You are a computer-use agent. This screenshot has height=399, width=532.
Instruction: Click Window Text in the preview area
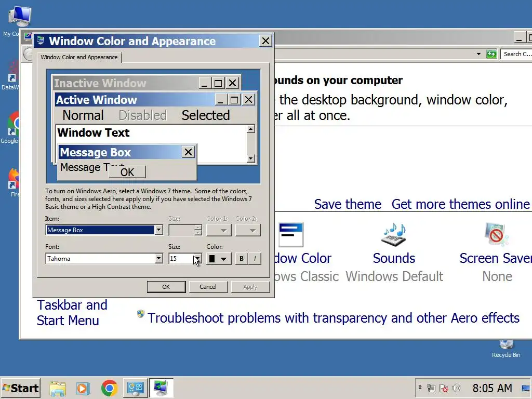94,132
